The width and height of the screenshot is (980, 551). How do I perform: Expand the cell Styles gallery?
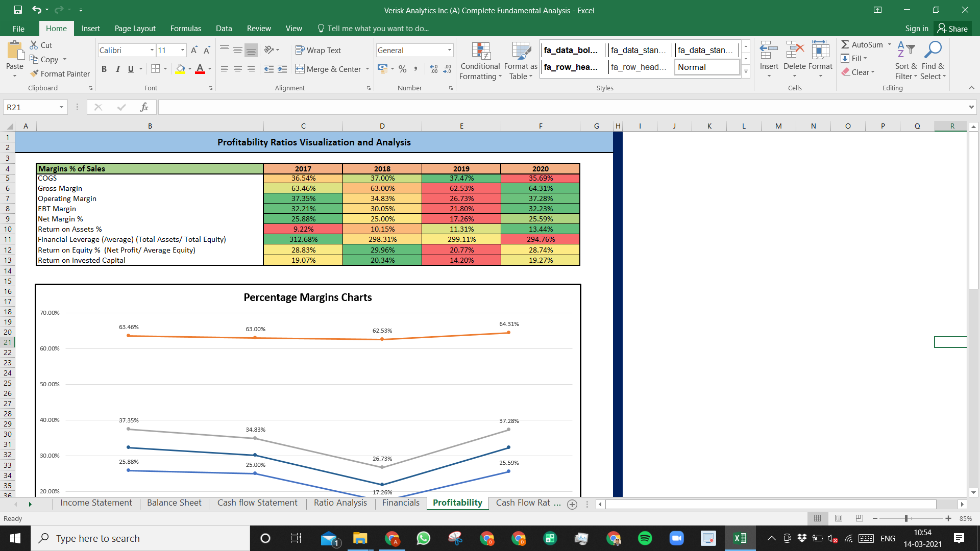pos(746,72)
